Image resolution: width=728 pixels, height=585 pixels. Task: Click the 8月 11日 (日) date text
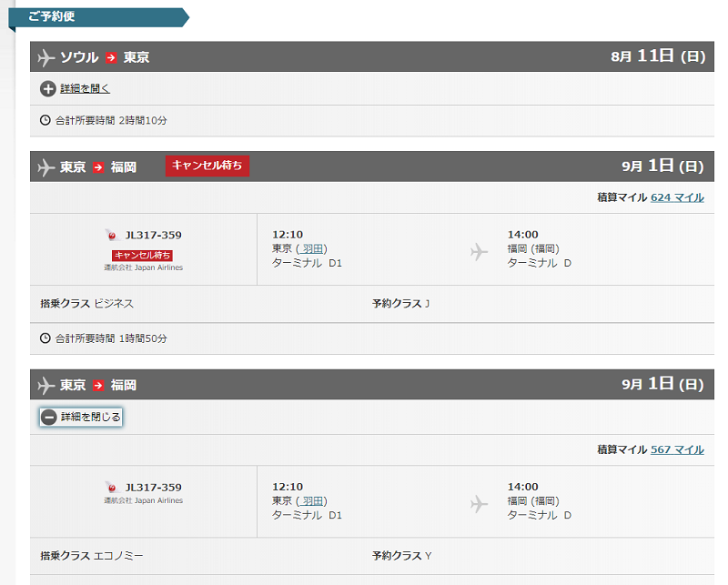658,56
